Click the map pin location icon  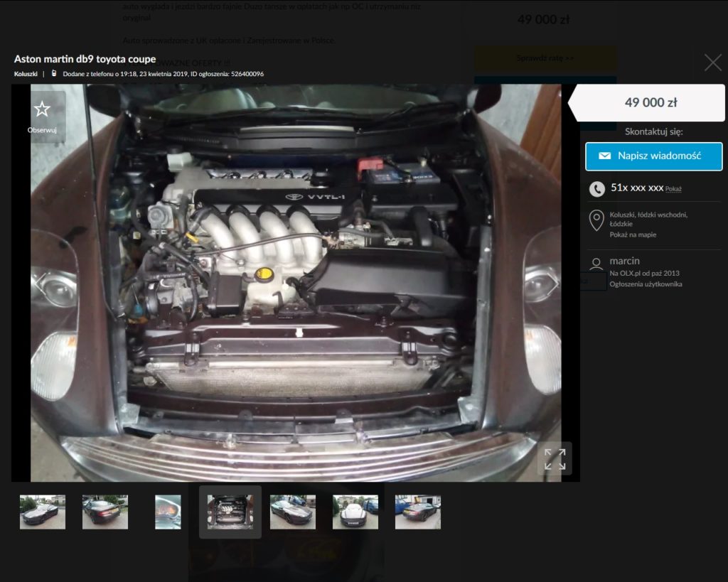(596, 220)
